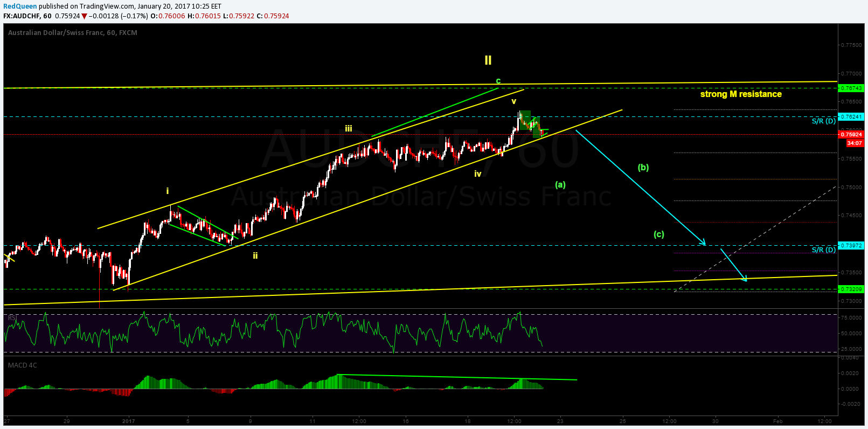This screenshot has height=429, width=868.
Task: Click the S/R (D) label beside 0.73972
Action: coord(824,250)
